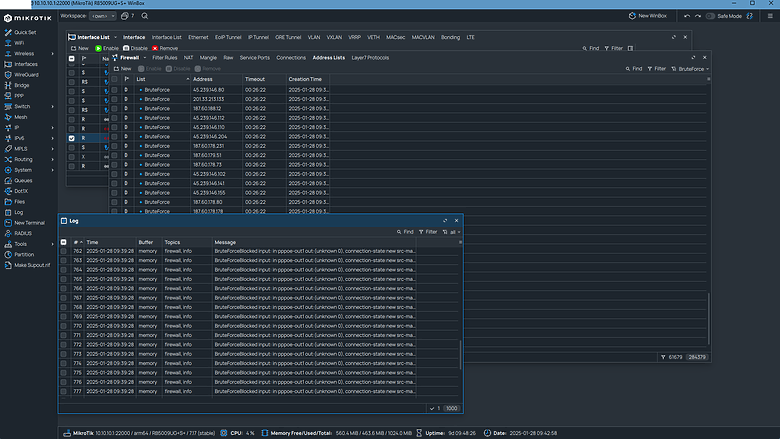
Task: Check the box for log entry 770
Action: [64, 326]
